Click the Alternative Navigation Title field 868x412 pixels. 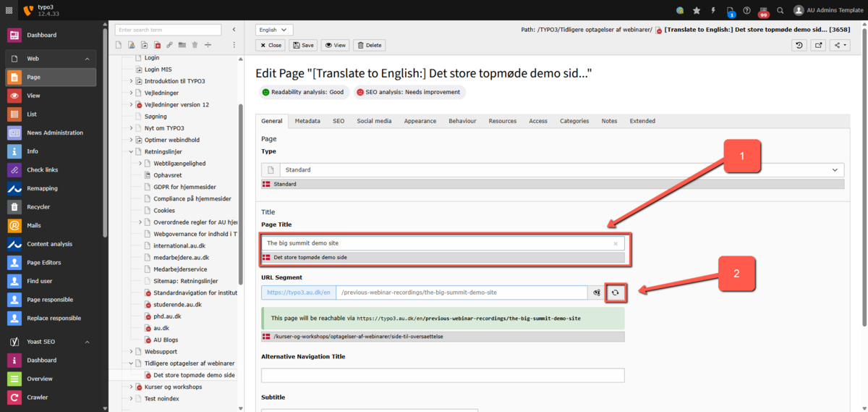coord(442,375)
